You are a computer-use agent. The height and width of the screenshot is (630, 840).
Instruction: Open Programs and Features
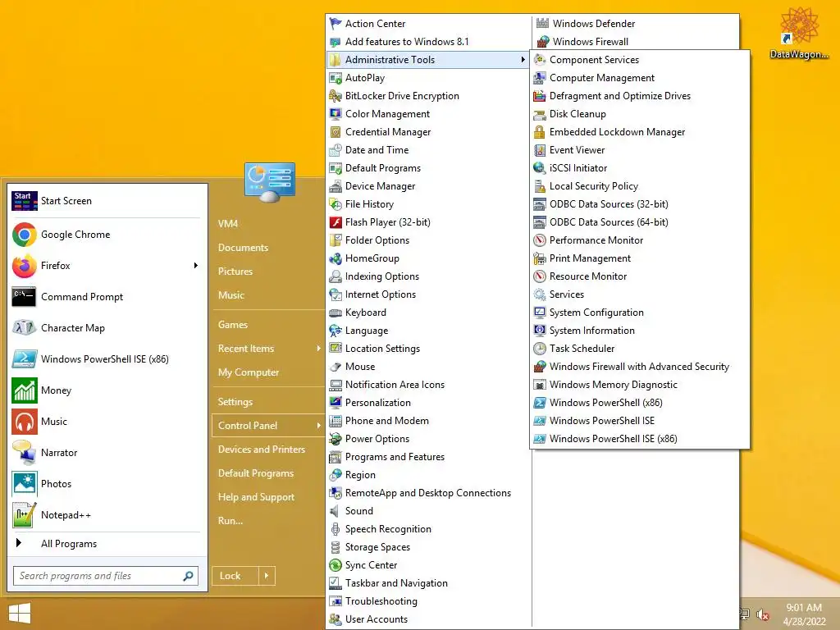[x=395, y=457]
